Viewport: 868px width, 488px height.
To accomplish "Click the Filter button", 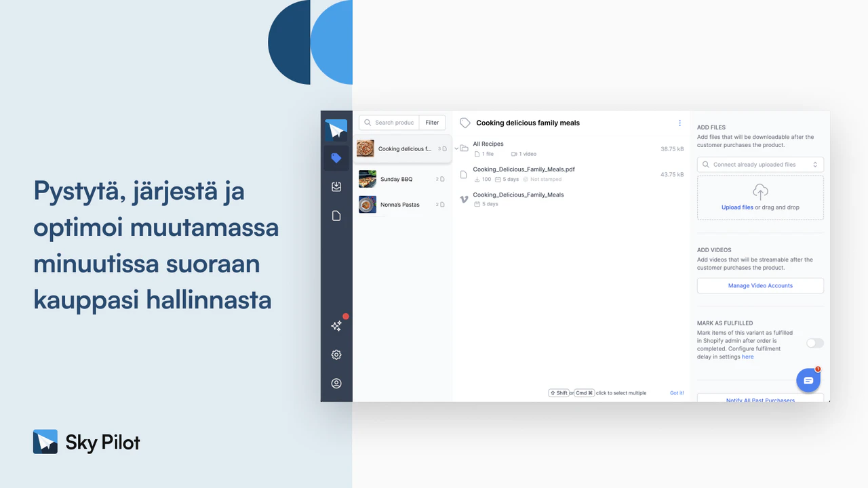I will click(x=432, y=123).
